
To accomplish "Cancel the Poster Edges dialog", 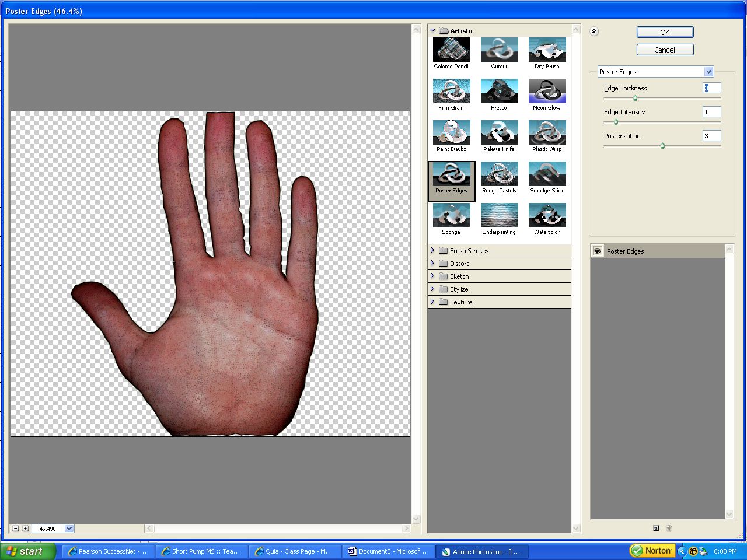I will (665, 50).
